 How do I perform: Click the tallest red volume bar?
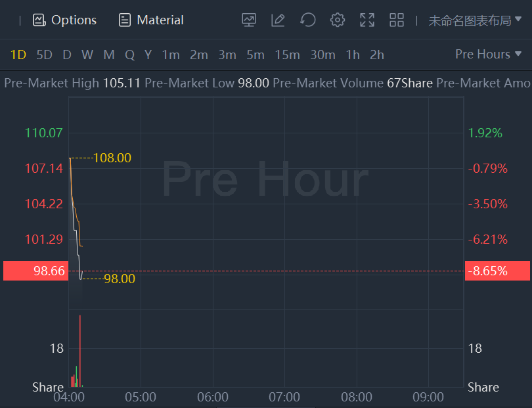[80, 351]
